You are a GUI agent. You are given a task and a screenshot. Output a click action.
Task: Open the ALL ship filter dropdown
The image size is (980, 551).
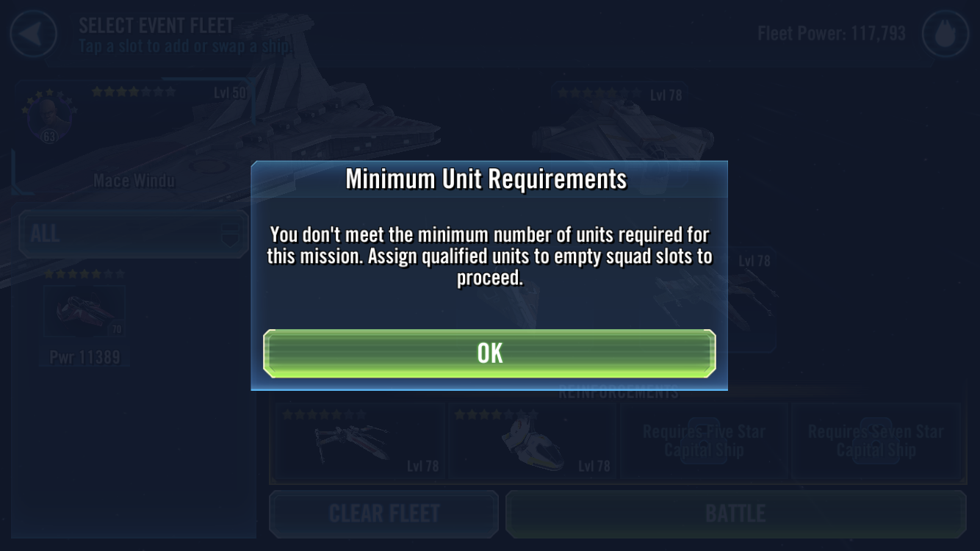pyautogui.click(x=132, y=234)
